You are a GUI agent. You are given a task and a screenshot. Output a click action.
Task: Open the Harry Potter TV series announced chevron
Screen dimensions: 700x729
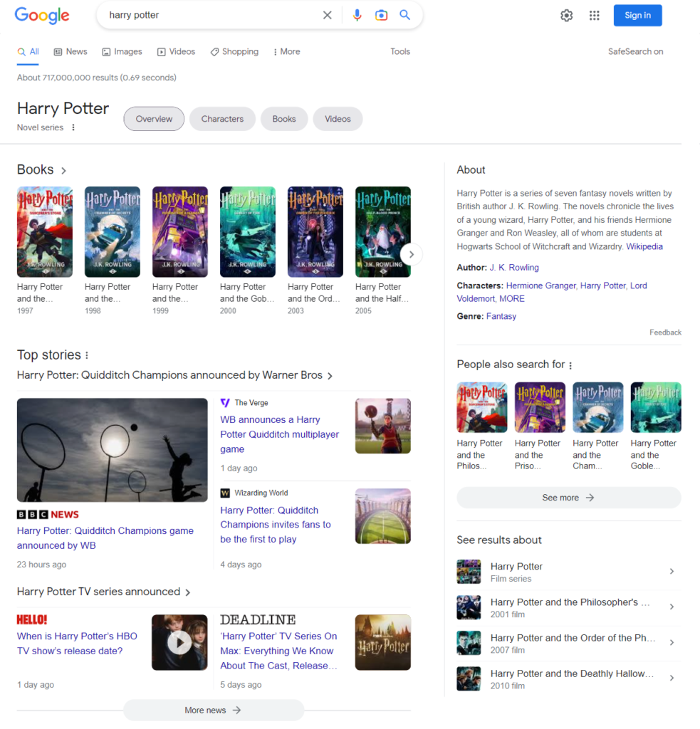[x=188, y=592]
